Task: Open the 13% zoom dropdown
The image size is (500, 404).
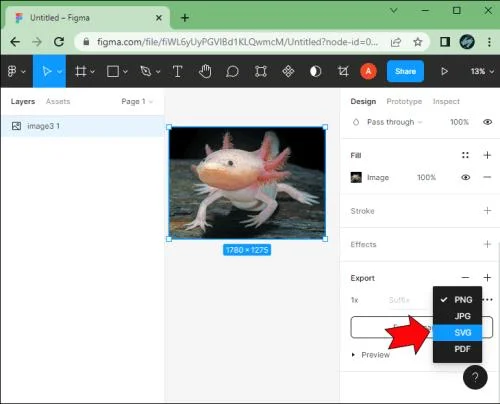Action: tap(482, 71)
